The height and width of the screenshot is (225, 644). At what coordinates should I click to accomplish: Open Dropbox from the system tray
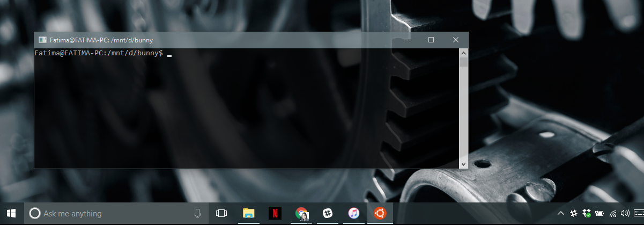pos(586,213)
